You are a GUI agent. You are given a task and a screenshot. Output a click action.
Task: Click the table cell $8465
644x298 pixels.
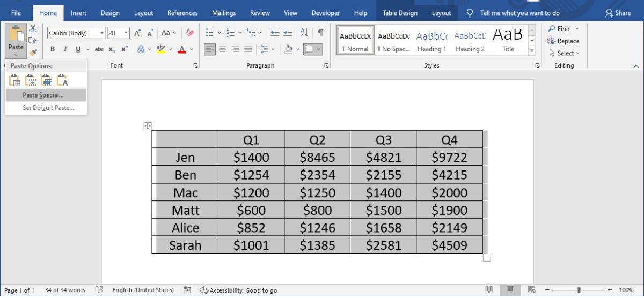click(x=317, y=157)
